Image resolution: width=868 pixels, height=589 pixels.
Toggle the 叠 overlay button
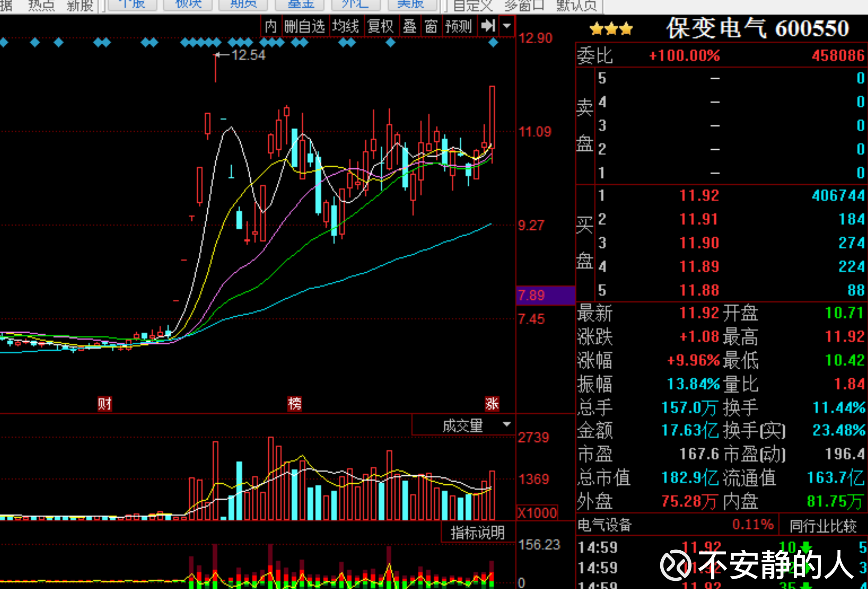point(410,26)
